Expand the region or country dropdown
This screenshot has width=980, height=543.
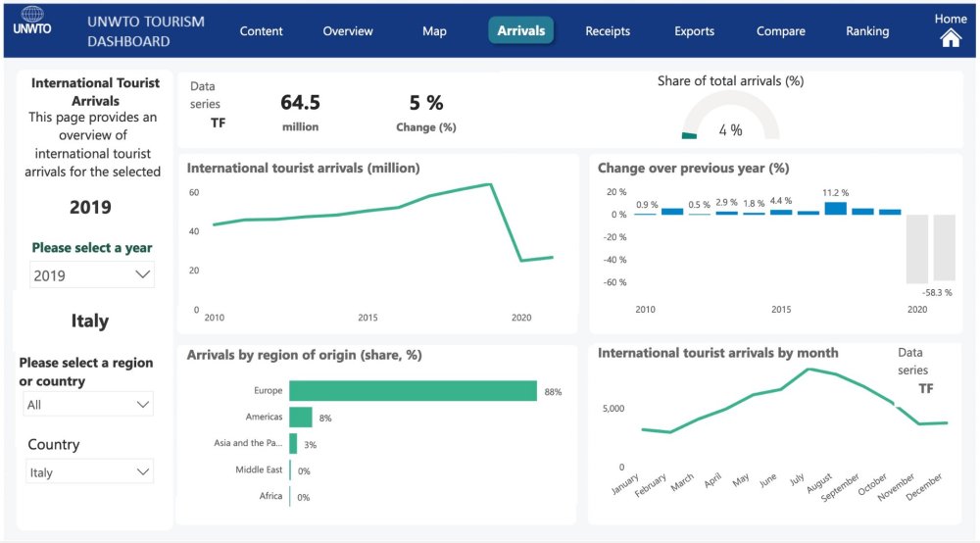[88, 405]
